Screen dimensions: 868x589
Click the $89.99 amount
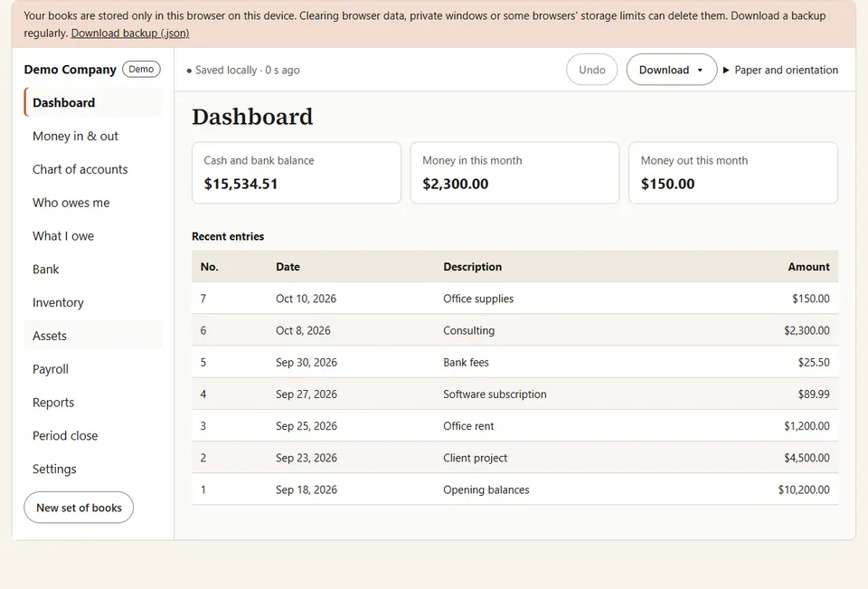coord(814,394)
